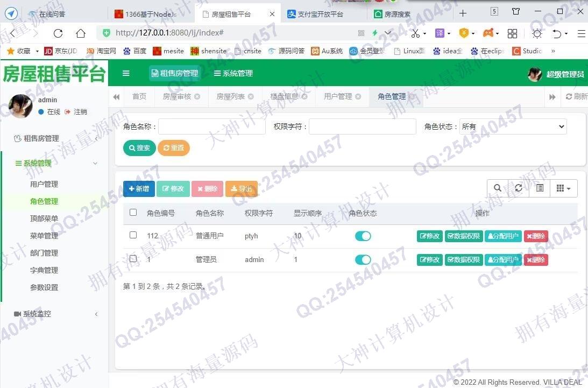Close the 房屋审核 tab

[197, 96]
